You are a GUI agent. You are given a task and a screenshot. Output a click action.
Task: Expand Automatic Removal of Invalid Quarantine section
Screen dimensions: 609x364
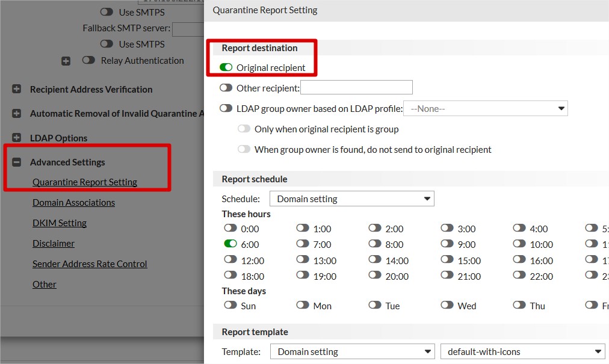click(17, 113)
